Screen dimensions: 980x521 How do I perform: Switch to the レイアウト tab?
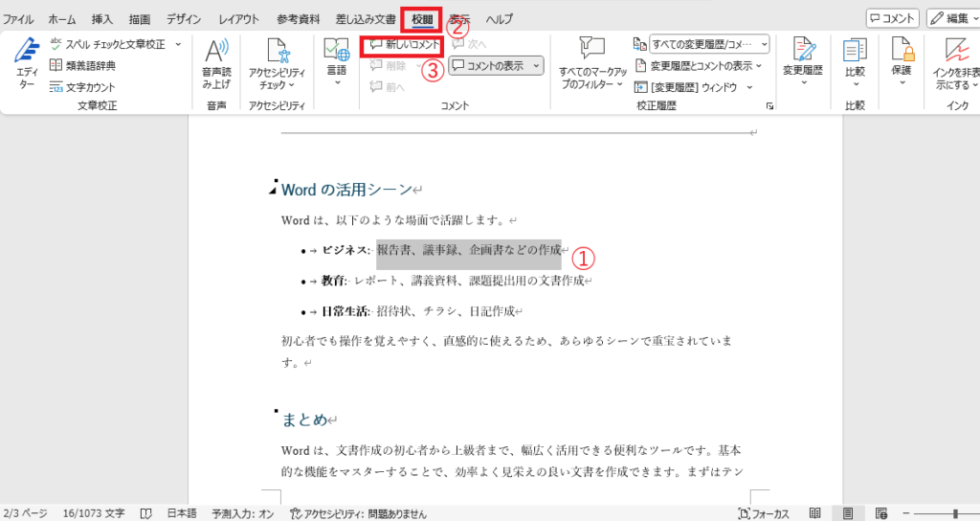[238, 19]
